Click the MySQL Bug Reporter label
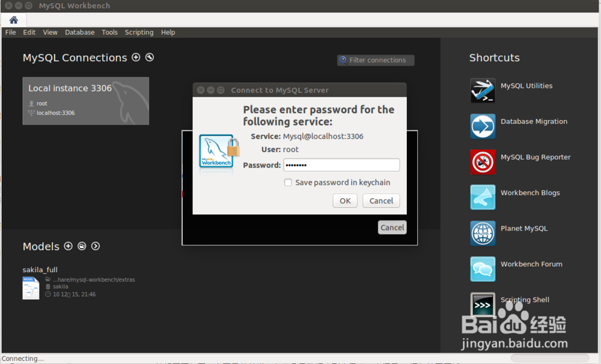The height and width of the screenshot is (364, 601). (535, 157)
